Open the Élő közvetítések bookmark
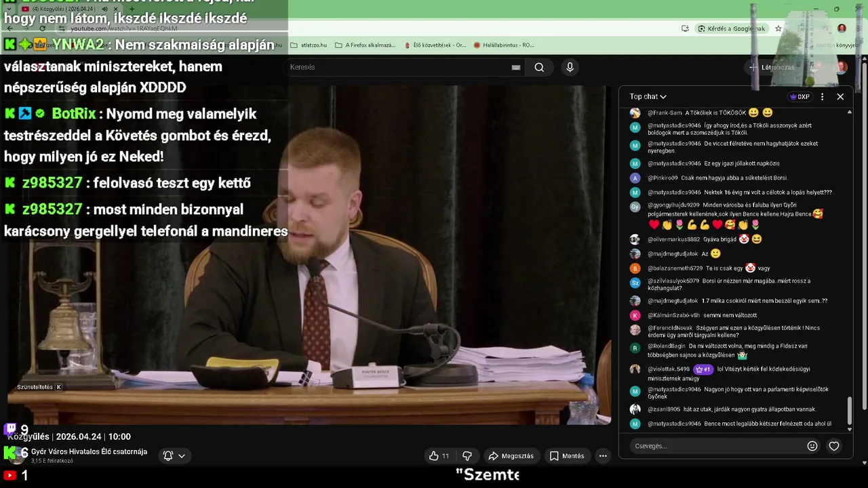868x488 pixels. point(434,45)
